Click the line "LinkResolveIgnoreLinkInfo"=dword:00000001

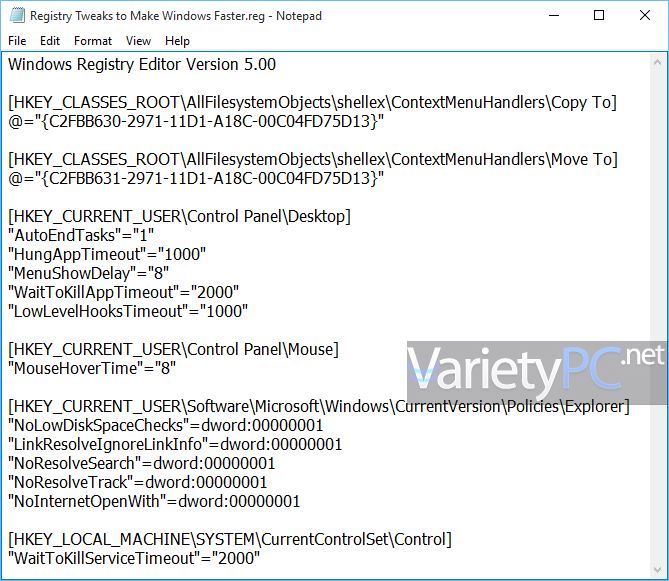(x=175, y=444)
